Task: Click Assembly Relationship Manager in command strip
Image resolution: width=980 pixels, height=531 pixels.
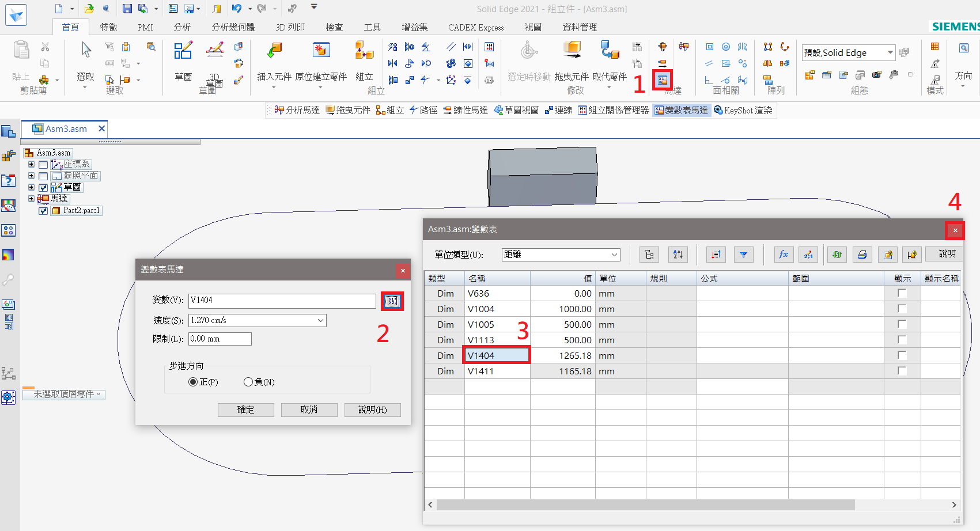Action: [x=614, y=110]
